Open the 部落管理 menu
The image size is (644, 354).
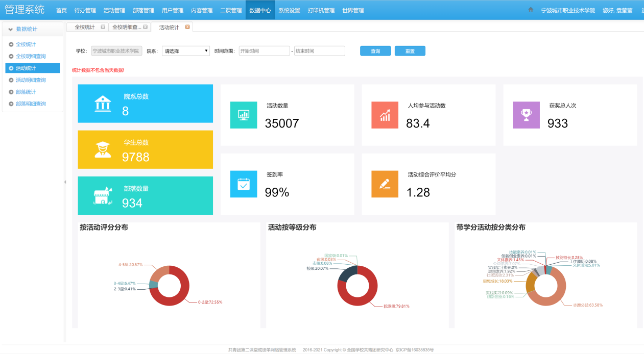(x=143, y=10)
